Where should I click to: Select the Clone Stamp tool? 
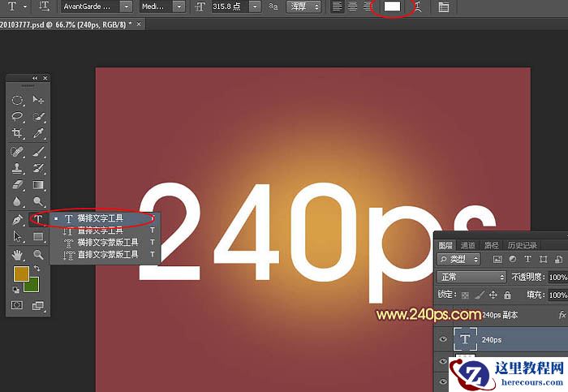click(x=17, y=168)
